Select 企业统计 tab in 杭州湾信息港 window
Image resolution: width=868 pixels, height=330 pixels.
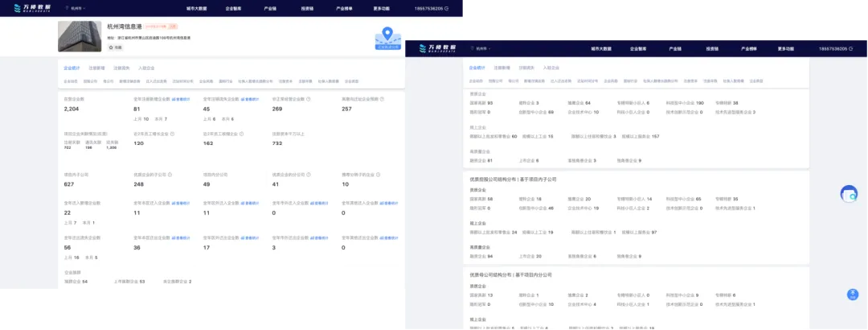click(x=72, y=68)
